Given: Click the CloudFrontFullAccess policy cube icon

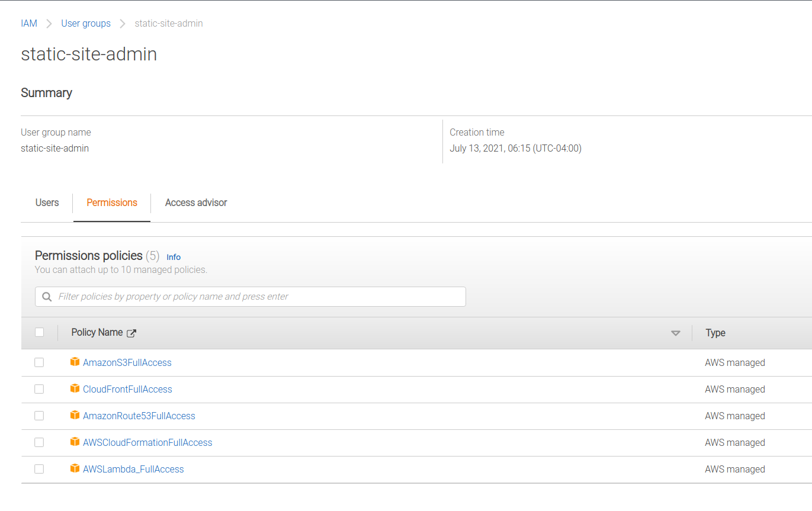Looking at the screenshot, I should 75,388.
